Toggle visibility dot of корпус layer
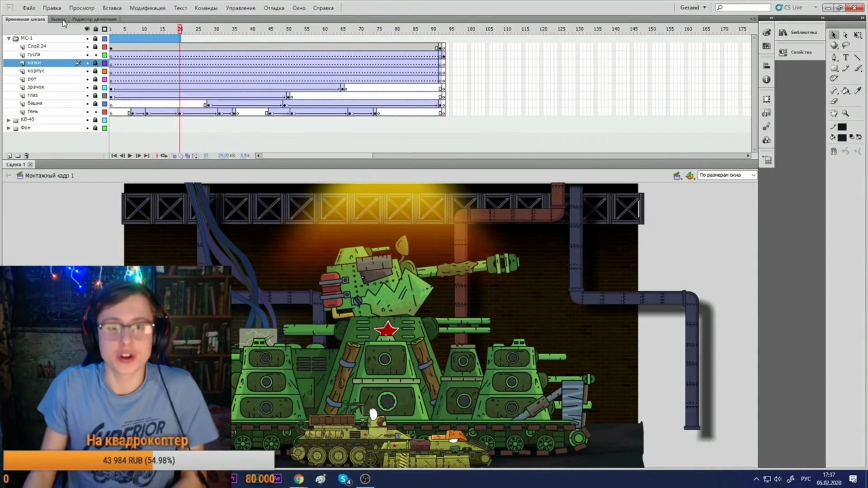The image size is (868, 488). point(87,71)
